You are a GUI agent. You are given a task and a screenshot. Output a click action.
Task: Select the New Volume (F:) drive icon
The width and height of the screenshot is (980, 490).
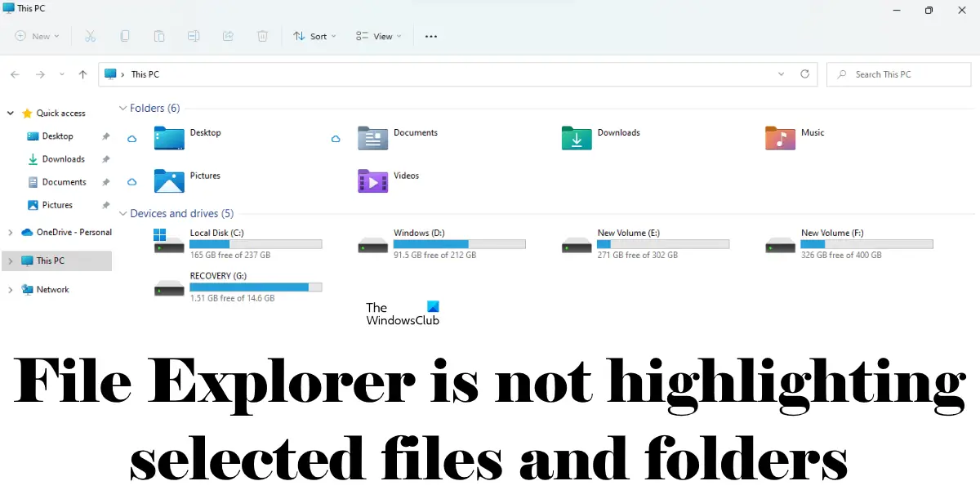tap(780, 244)
